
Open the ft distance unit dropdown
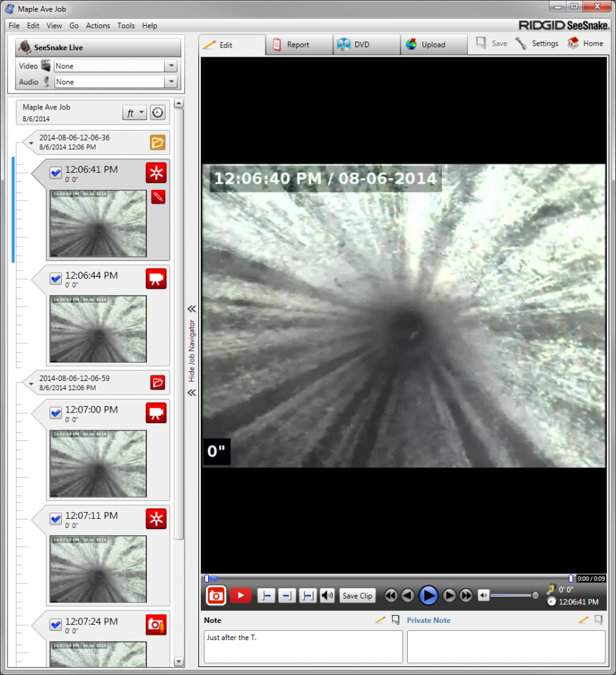(x=134, y=113)
